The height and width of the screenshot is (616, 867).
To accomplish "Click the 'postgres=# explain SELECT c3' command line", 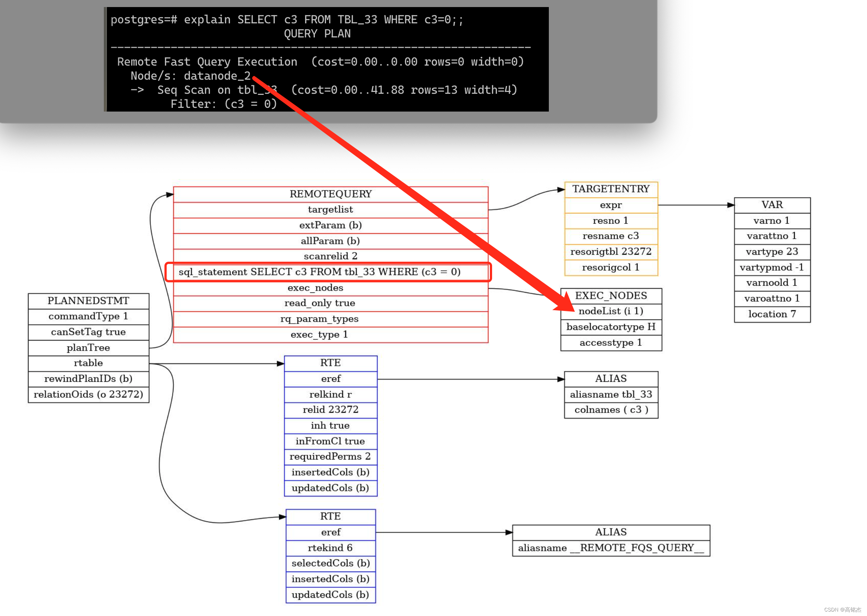I will (287, 20).
